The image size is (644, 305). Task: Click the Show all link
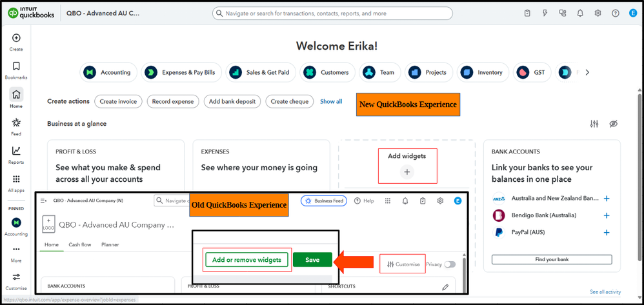coord(331,101)
